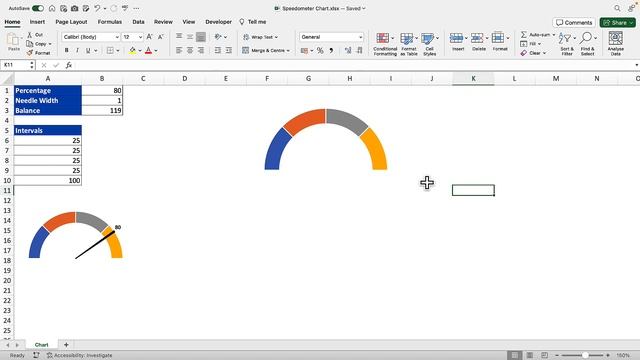The width and height of the screenshot is (640, 360).
Task: Click the increase indent icon
Action: pos(229,50)
